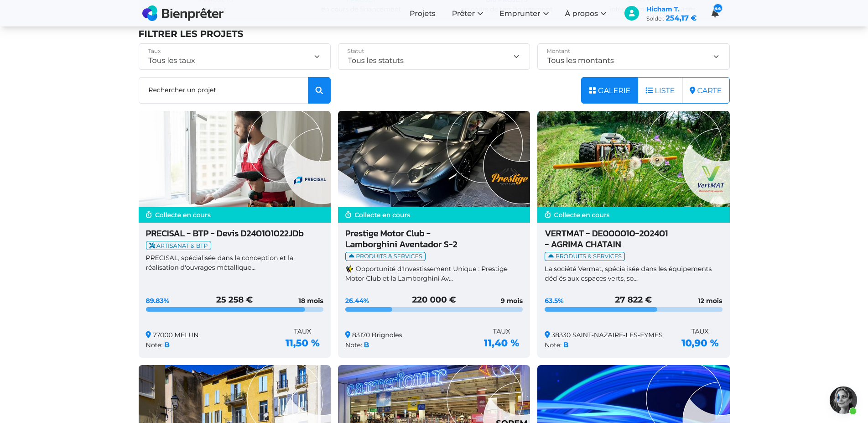The width and height of the screenshot is (868, 423).
Task: Click the Note: B rating under 77000 MELUN
Action: click(158, 345)
